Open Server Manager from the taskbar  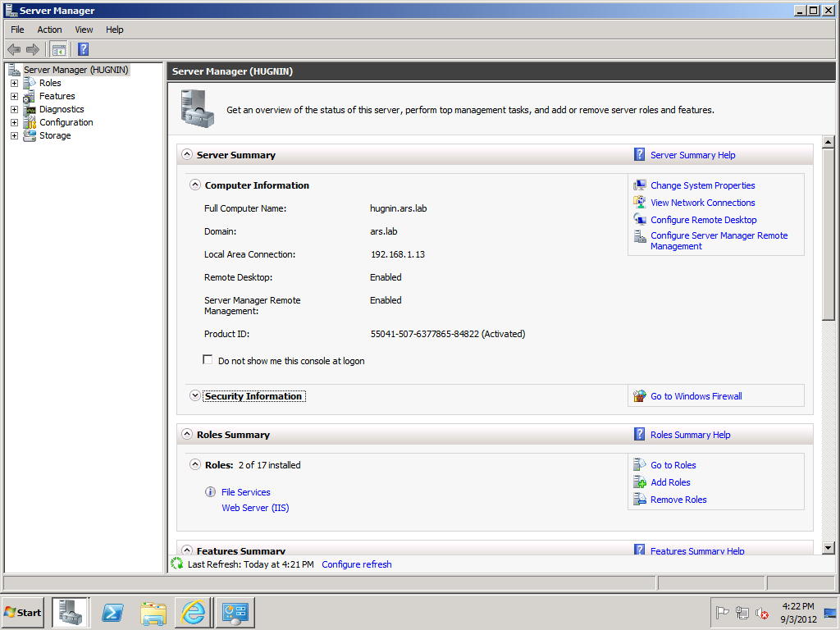(x=71, y=612)
